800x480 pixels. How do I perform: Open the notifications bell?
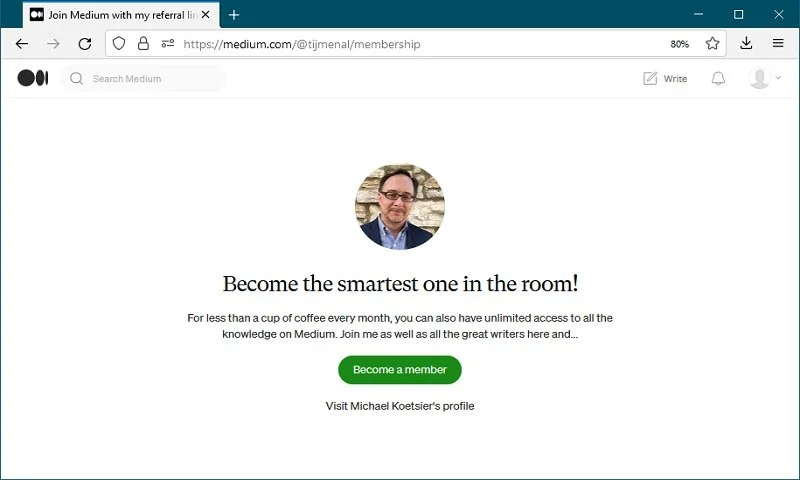(718, 79)
